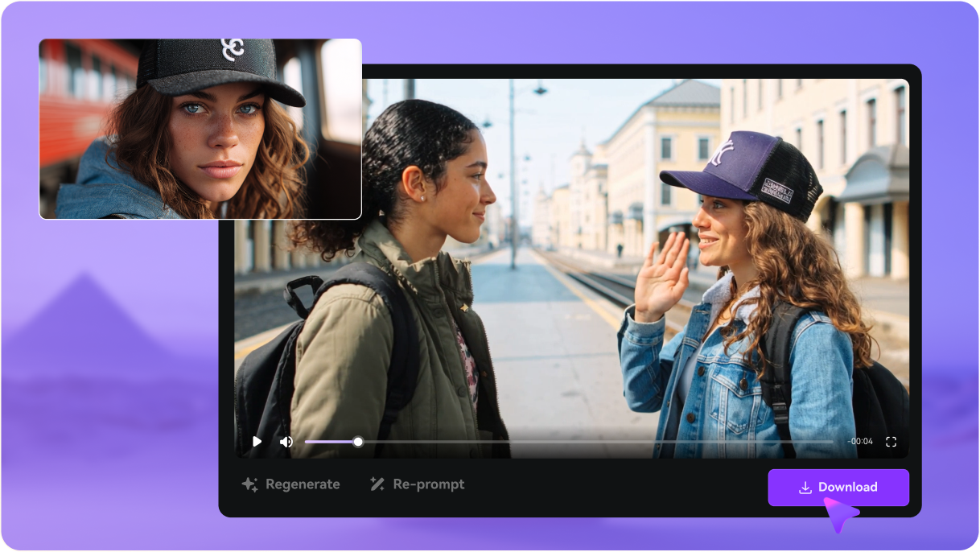Click the volume icon to reveal volume control
Screen dimensions: 980x552
(x=286, y=441)
